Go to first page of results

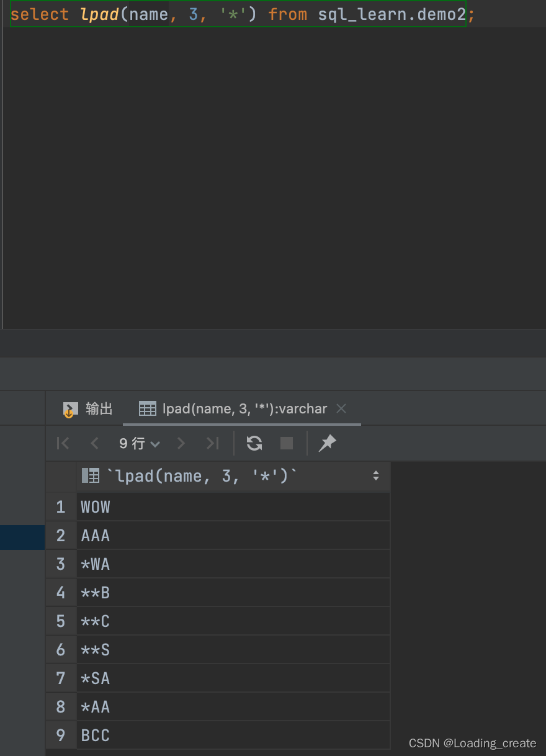click(x=63, y=443)
